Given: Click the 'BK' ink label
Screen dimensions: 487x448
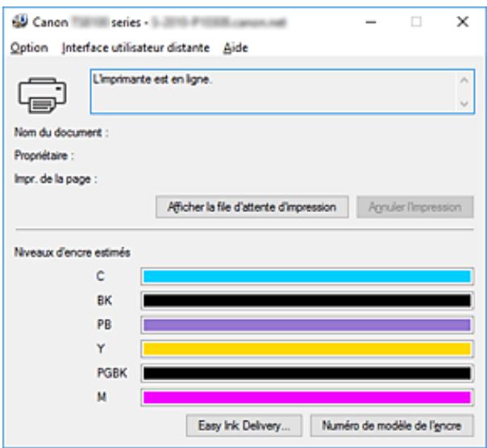Looking at the screenshot, I should coord(104,301).
